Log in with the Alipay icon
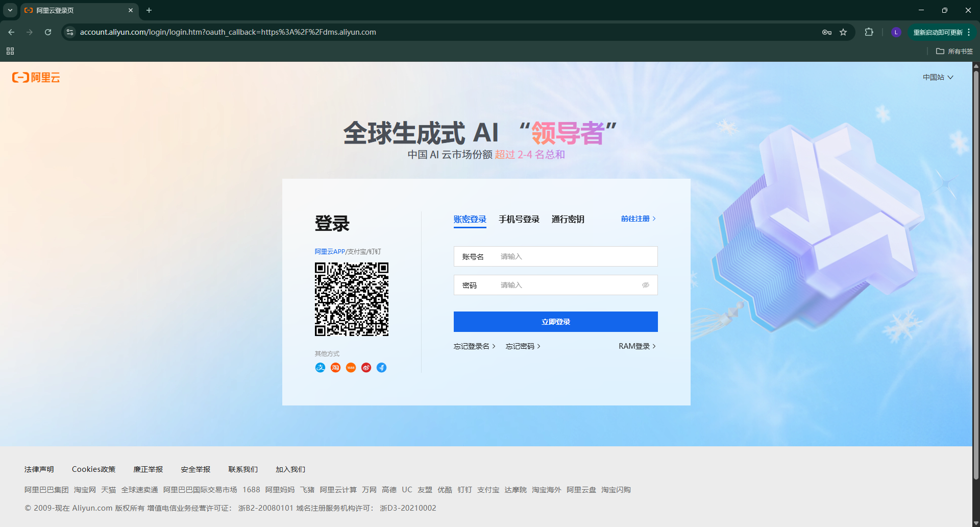Viewport: 980px width, 527px height. click(320, 368)
